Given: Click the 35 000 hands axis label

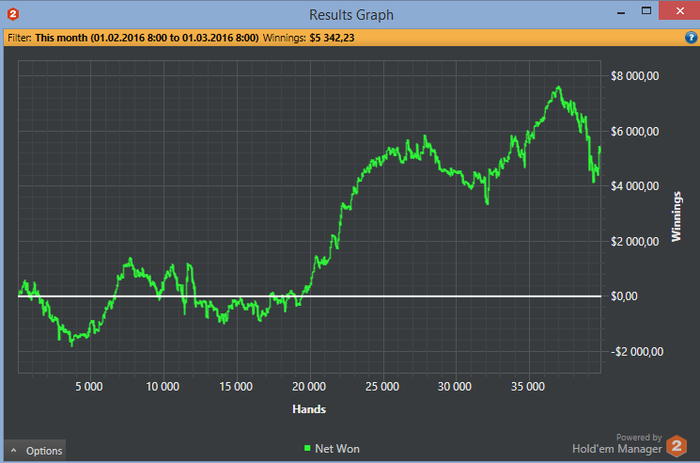Looking at the screenshot, I should click(528, 386).
